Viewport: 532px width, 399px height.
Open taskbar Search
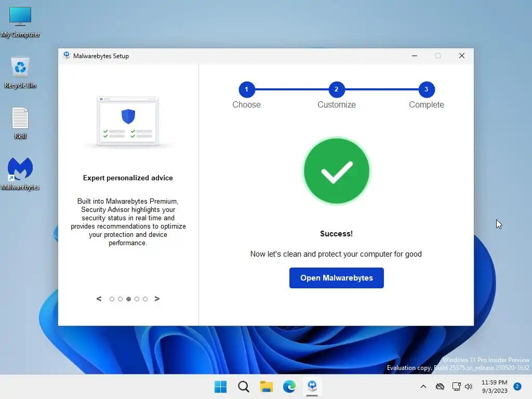click(243, 387)
